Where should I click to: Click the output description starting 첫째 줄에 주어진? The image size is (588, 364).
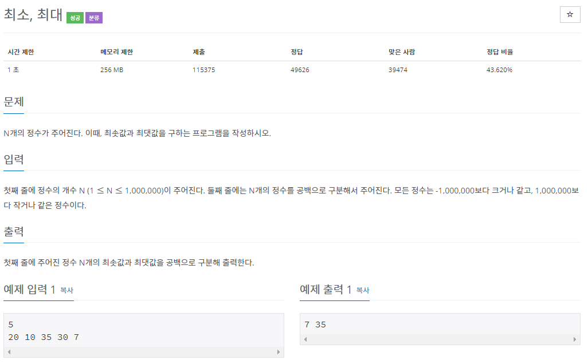128,263
